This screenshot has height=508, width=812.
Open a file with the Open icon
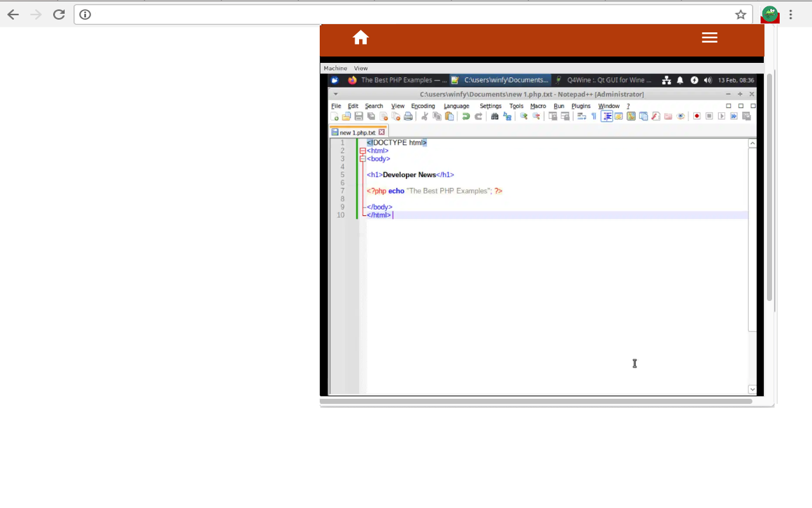click(x=346, y=116)
